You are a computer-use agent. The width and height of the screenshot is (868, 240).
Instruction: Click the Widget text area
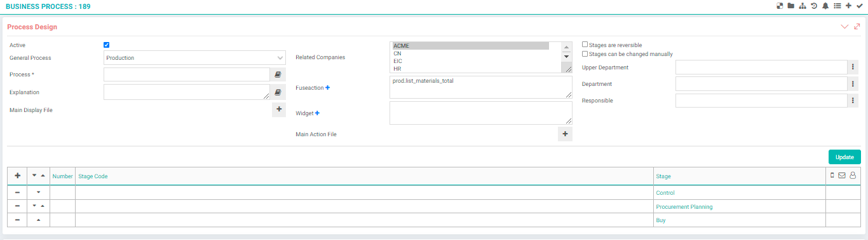point(481,113)
